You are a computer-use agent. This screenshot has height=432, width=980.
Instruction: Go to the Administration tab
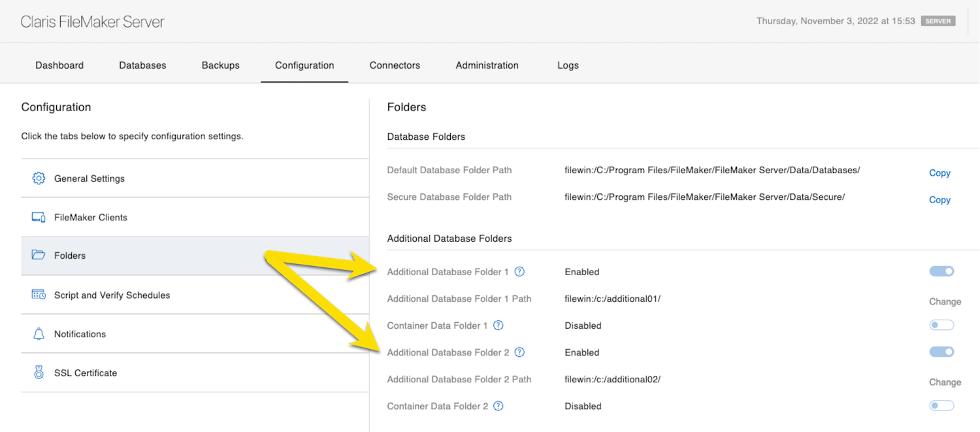pyautogui.click(x=487, y=65)
